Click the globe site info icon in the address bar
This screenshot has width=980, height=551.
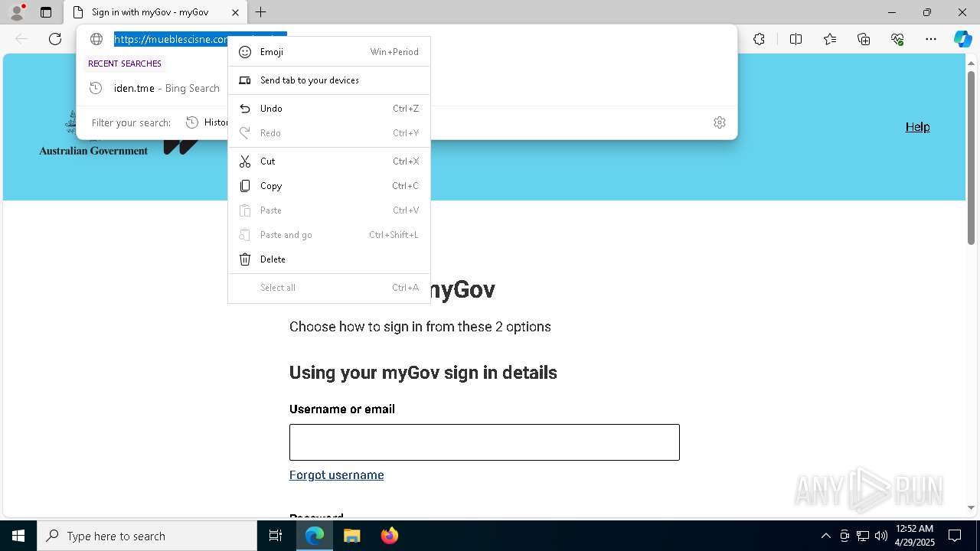(x=96, y=39)
